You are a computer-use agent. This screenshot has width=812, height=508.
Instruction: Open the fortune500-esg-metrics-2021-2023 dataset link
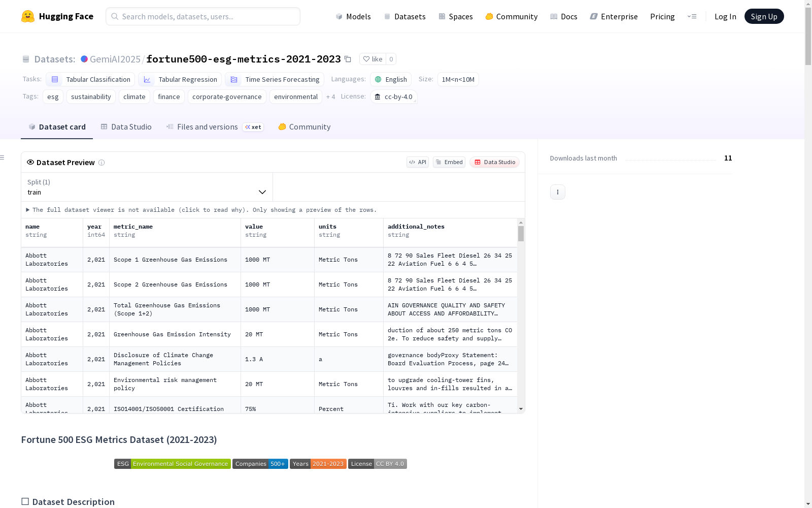[x=244, y=59]
